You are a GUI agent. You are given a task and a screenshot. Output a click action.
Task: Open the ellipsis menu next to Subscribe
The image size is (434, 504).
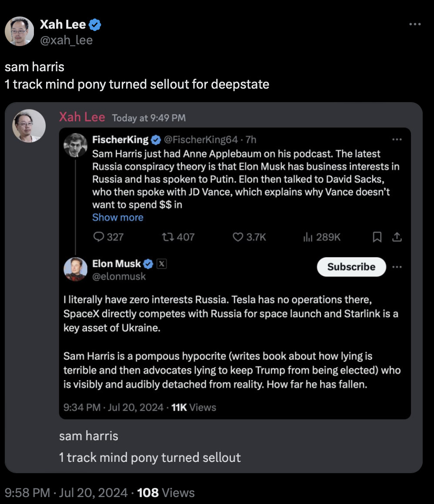click(397, 267)
